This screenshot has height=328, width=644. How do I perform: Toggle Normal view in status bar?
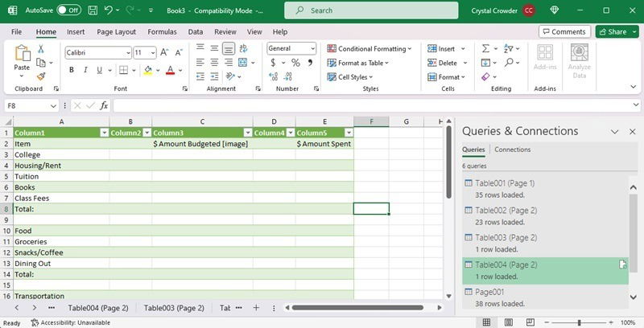486,322
